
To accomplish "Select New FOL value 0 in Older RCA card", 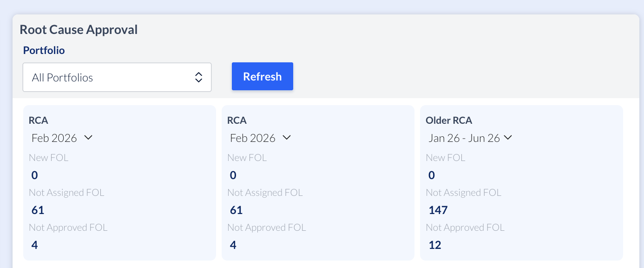I will pyautogui.click(x=432, y=175).
